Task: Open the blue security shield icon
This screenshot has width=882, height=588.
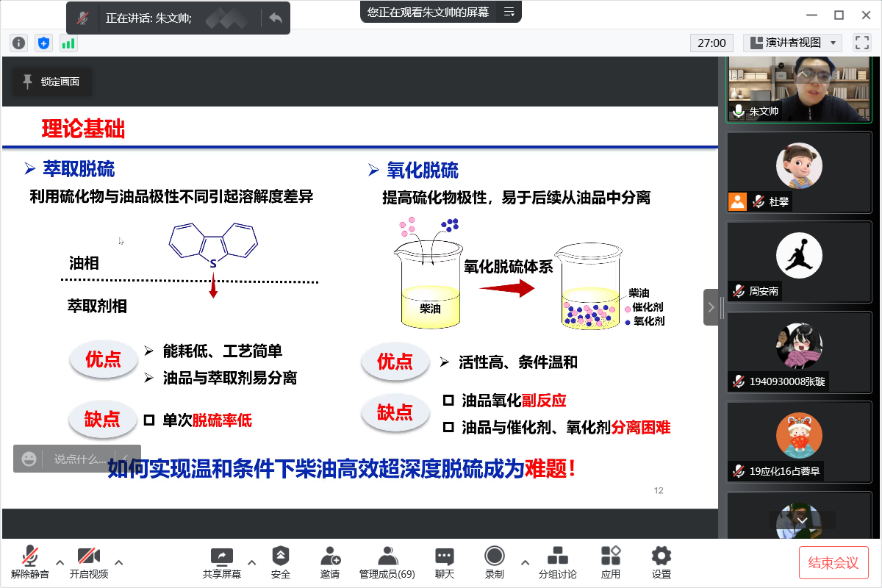Action: (44, 43)
